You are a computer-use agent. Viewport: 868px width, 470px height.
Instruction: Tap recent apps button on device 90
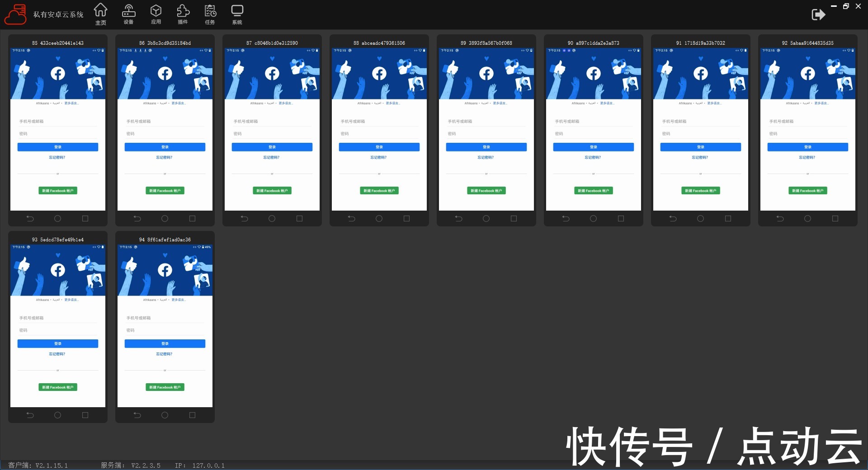[x=621, y=219]
